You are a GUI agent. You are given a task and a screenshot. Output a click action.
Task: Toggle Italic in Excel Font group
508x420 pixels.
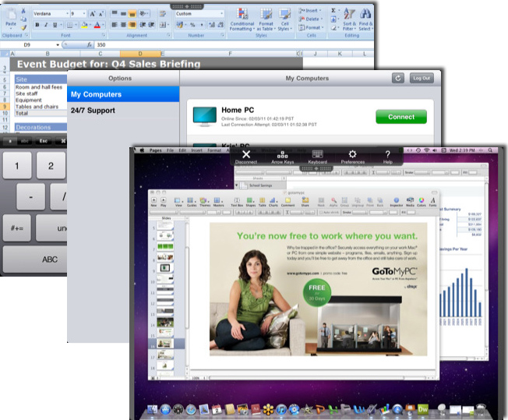46,25
